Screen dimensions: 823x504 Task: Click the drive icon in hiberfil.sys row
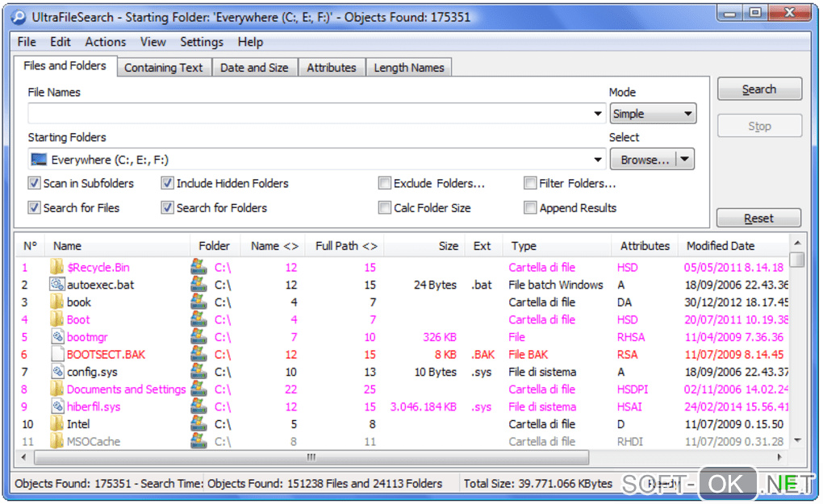pos(198,406)
